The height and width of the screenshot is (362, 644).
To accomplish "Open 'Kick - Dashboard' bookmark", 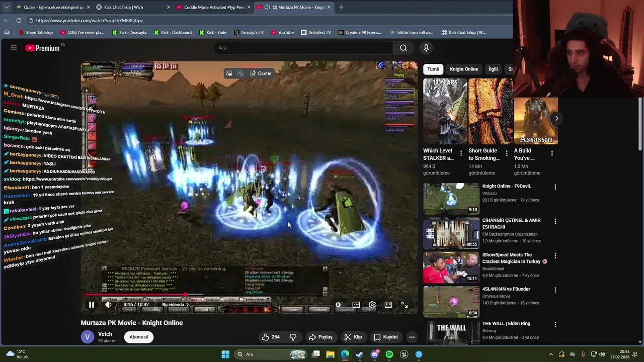I will [x=173, y=32].
